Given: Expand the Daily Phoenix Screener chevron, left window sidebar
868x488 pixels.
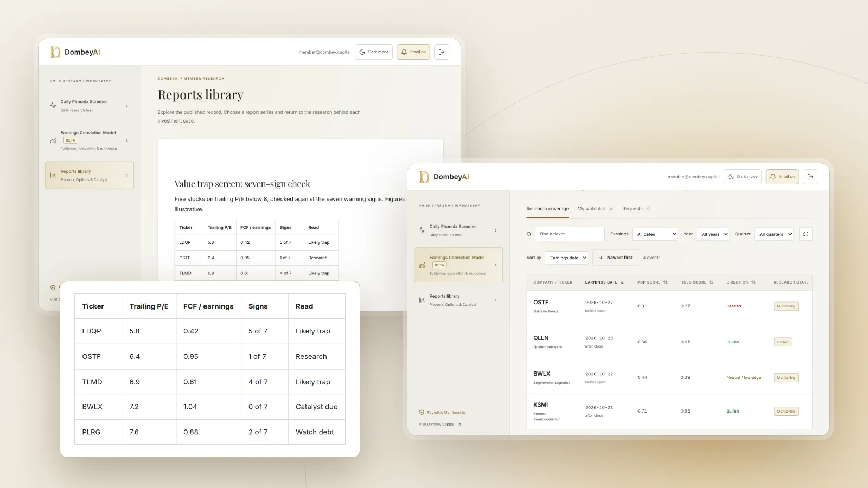Looking at the screenshot, I should (x=127, y=106).
